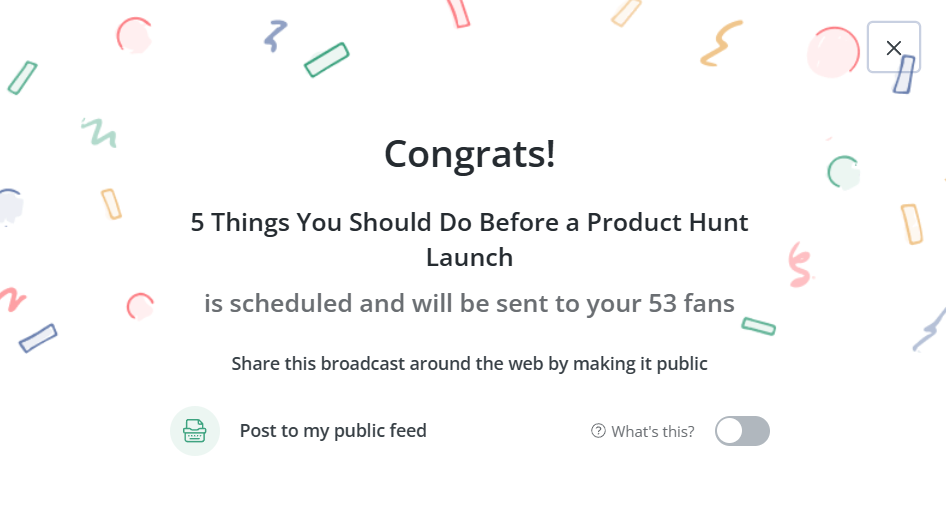Click the blue confetti rectangle at the lower left
Screen dimensions: 946x528
[x=38, y=338]
